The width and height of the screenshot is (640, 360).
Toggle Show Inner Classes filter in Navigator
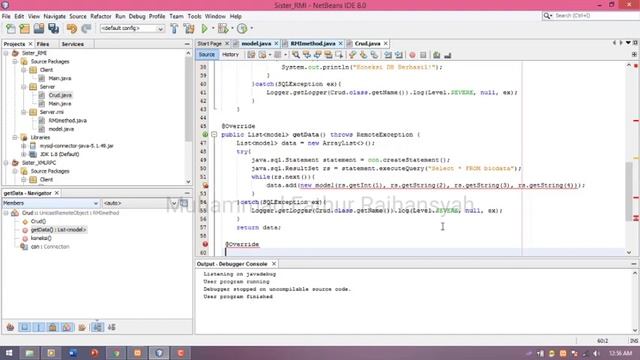pos(67,327)
